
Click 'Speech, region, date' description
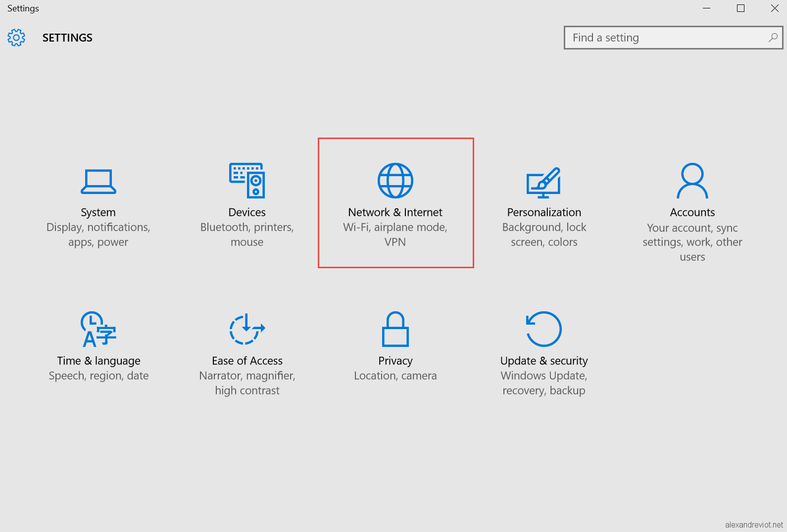(x=98, y=376)
